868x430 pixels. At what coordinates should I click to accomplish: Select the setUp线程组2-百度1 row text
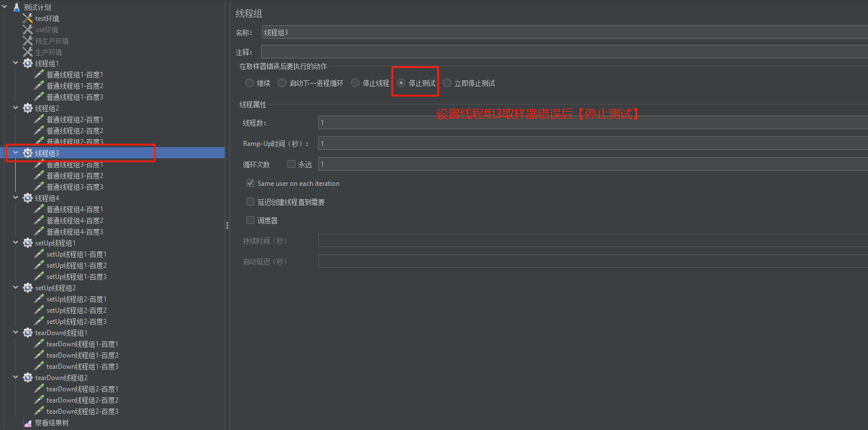(76, 299)
